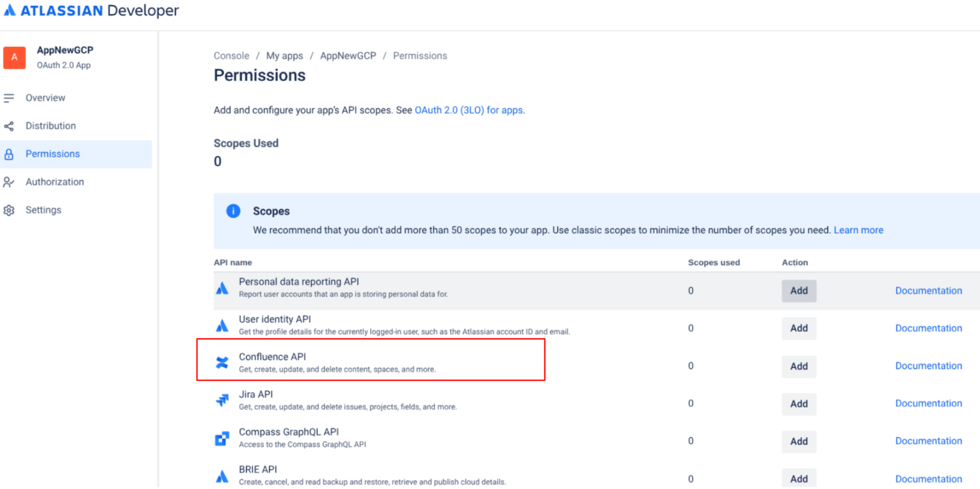
Task: Click the BRIE API name text
Action: (258, 469)
